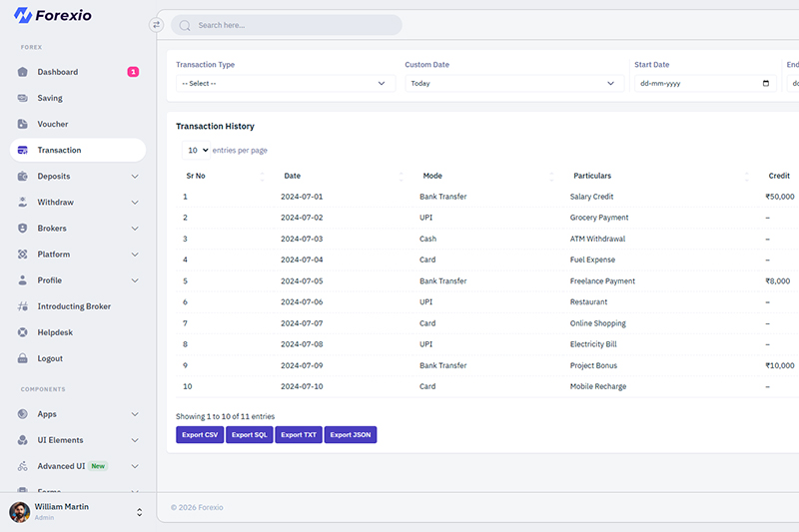Click the Logout lock icon
Screen dimensions: 799x532
[x=23, y=358]
